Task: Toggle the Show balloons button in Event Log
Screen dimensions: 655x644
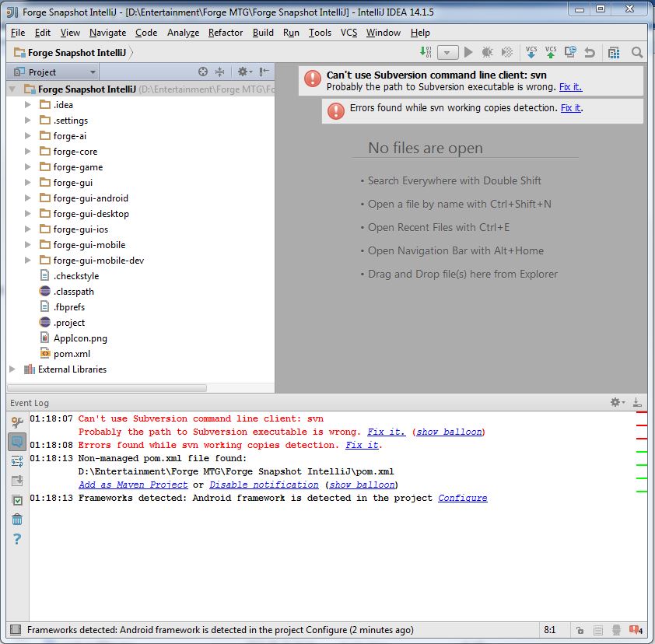Action: click(17, 442)
